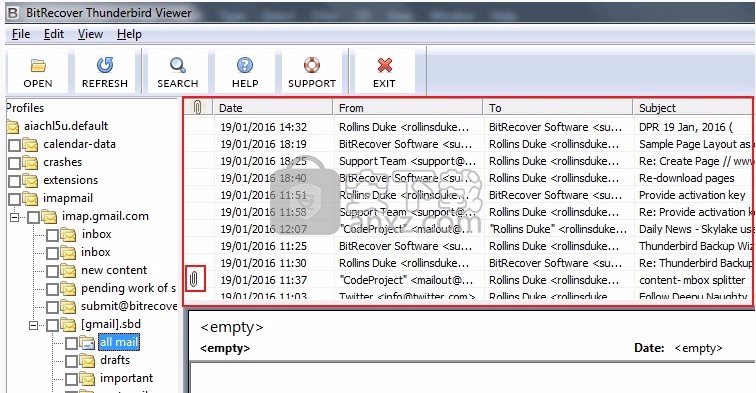Select email 'Sample Page Layout as'

coord(695,144)
